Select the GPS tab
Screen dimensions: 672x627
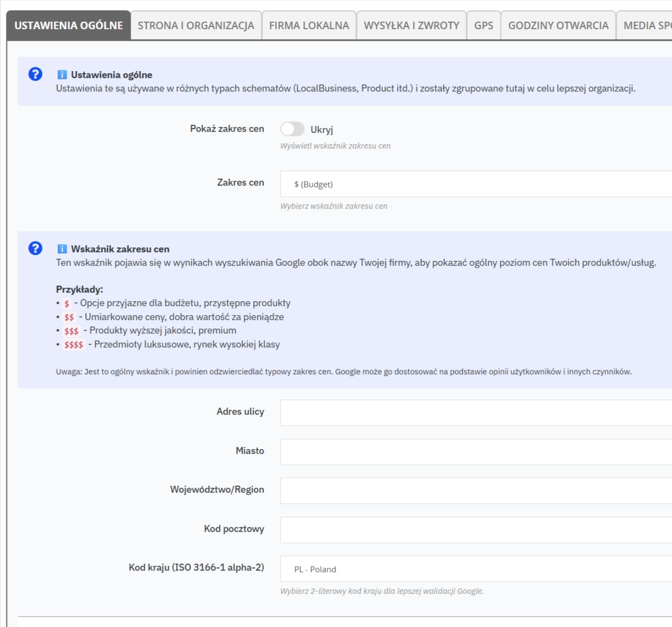pyautogui.click(x=483, y=25)
